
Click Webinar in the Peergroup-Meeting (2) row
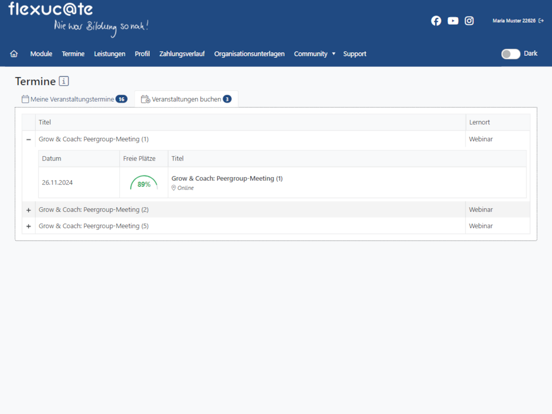tap(481, 209)
